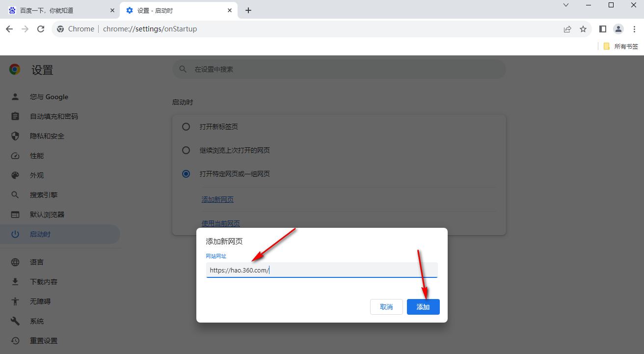The image size is (644, 354).
Task: Reload the page with refresh icon
Action: coord(41,29)
